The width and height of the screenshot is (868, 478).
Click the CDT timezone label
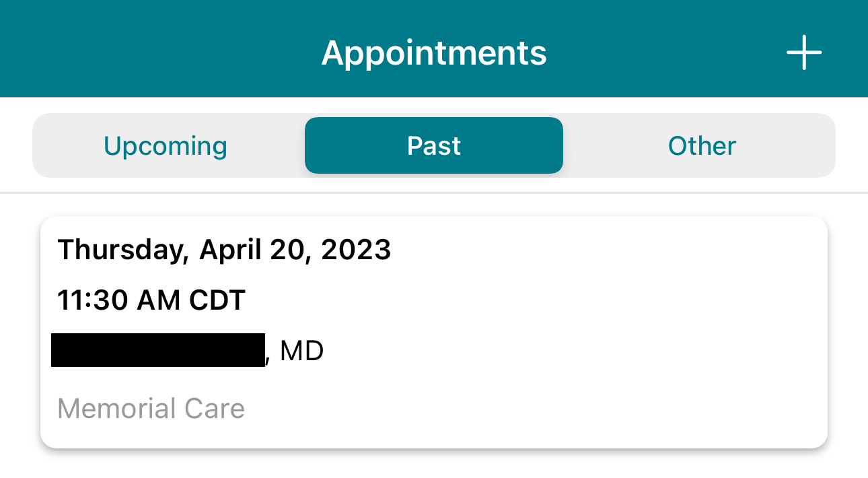click(x=217, y=300)
